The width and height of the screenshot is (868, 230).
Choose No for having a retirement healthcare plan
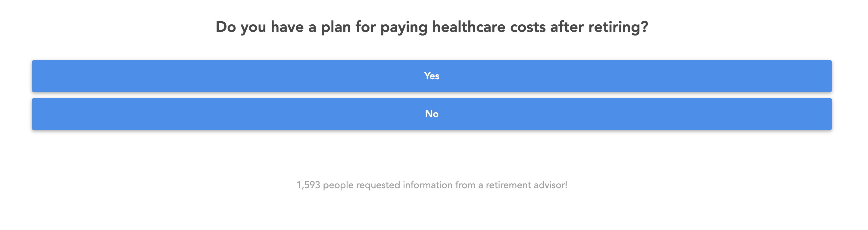[432, 114]
